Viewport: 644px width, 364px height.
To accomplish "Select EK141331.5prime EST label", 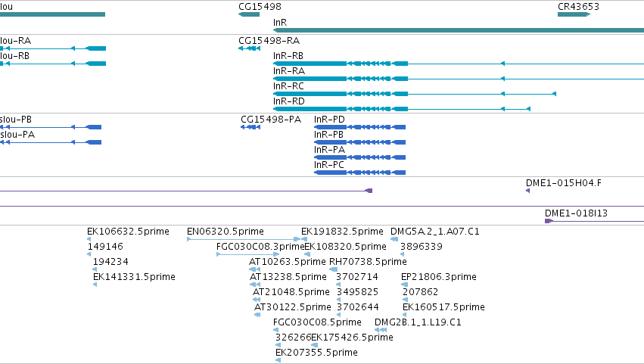I will tap(134, 277).
